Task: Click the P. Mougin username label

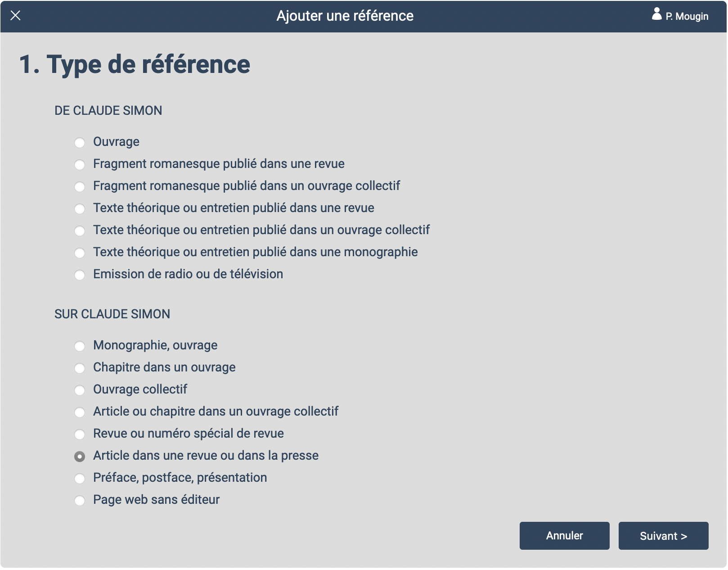Action: point(687,17)
